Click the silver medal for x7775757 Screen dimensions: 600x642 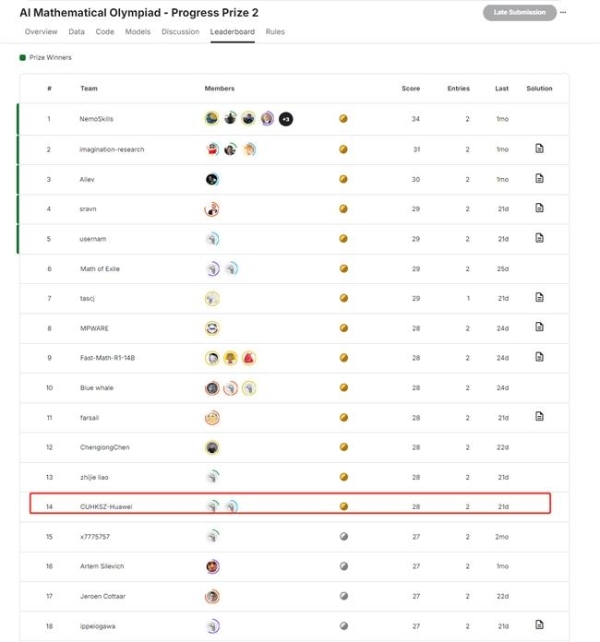click(344, 537)
